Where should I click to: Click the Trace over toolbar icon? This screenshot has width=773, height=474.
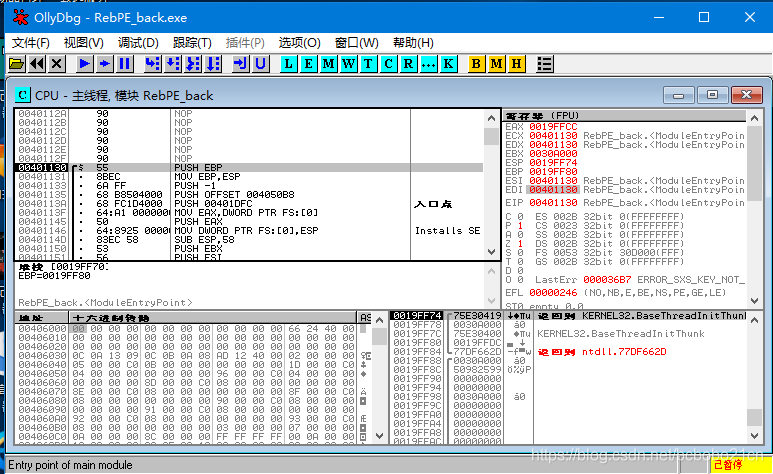click(x=213, y=64)
